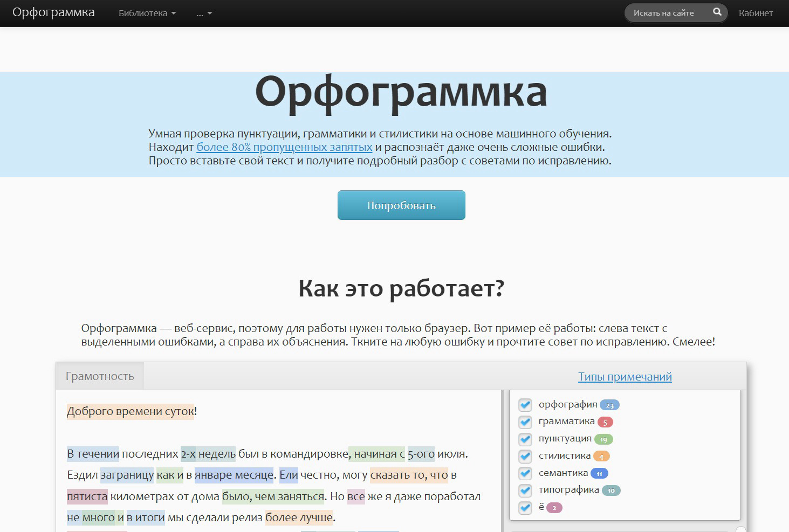
Task: Toggle the грамматика checkbox
Action: click(525, 422)
